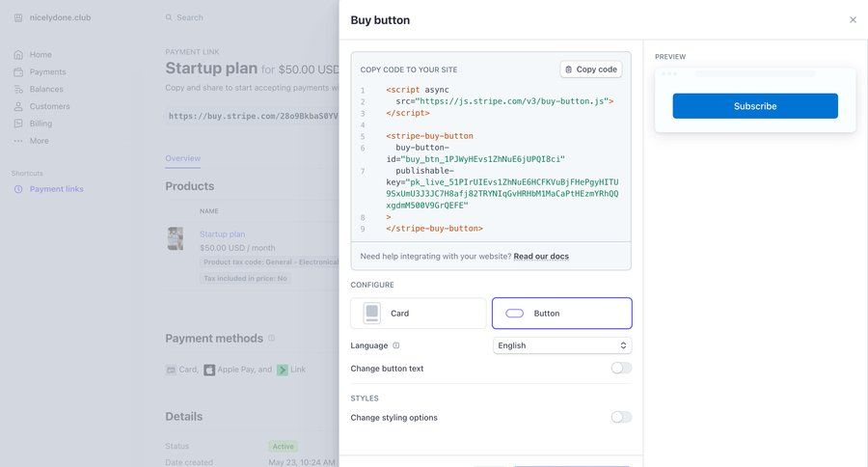Image resolution: width=868 pixels, height=467 pixels.
Task: Select the Card layout option
Action: pos(418,313)
